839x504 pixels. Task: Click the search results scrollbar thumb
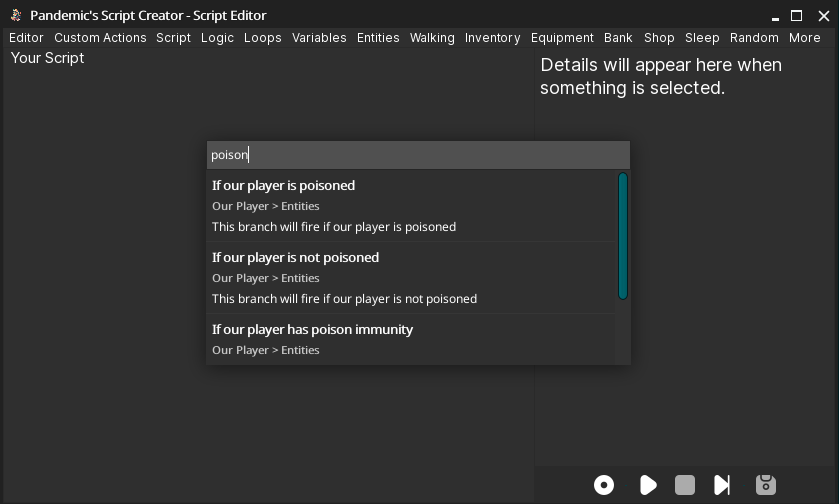[622, 236]
